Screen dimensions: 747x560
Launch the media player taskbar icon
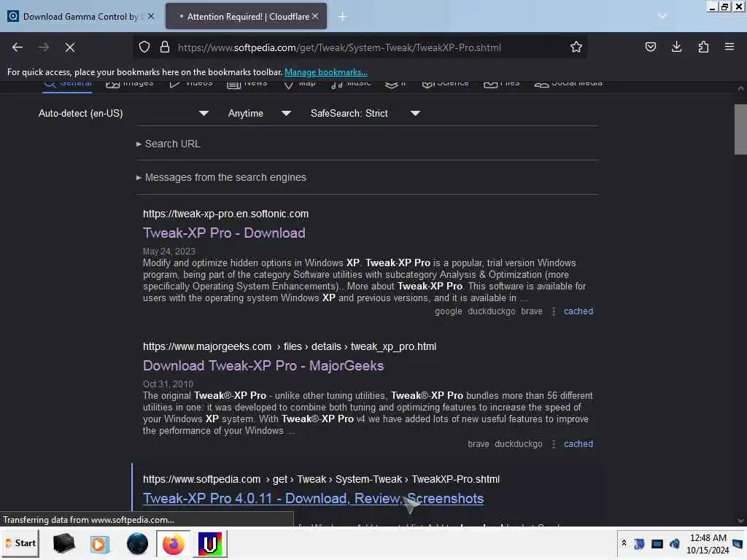99,544
